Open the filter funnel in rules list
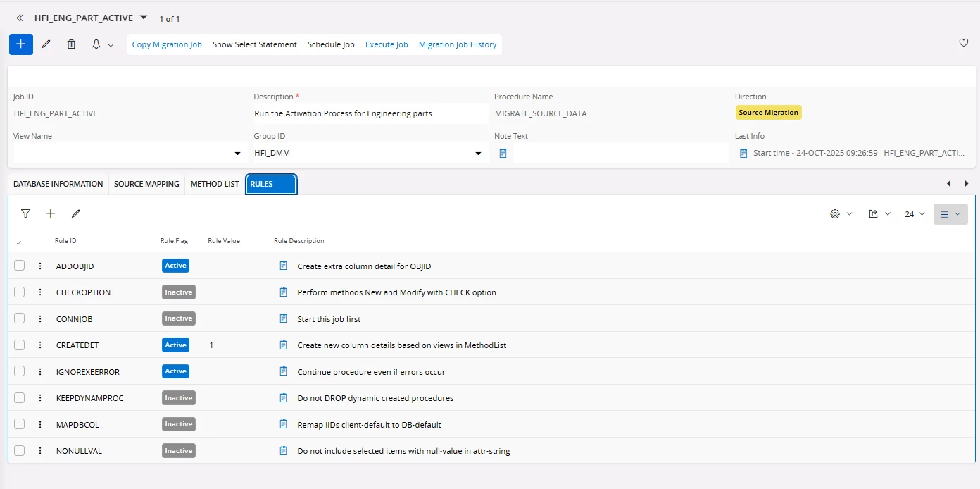Image resolution: width=980 pixels, height=489 pixels. 26,213
